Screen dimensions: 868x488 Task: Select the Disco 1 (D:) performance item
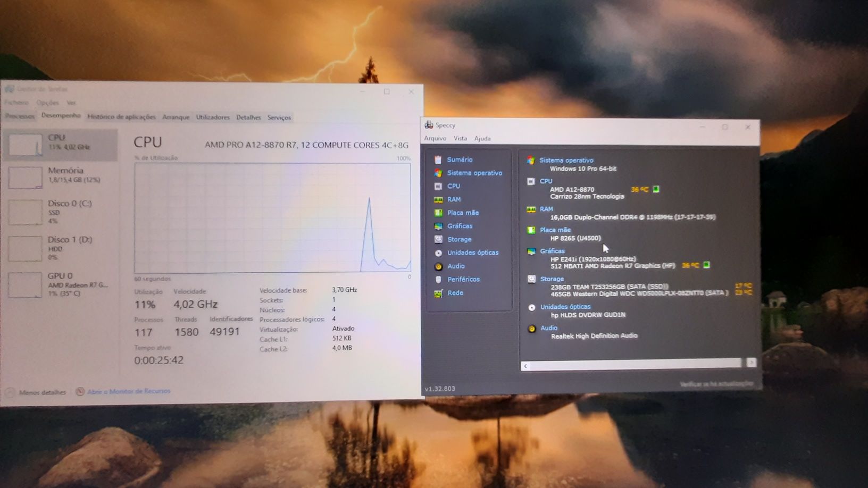pos(60,248)
